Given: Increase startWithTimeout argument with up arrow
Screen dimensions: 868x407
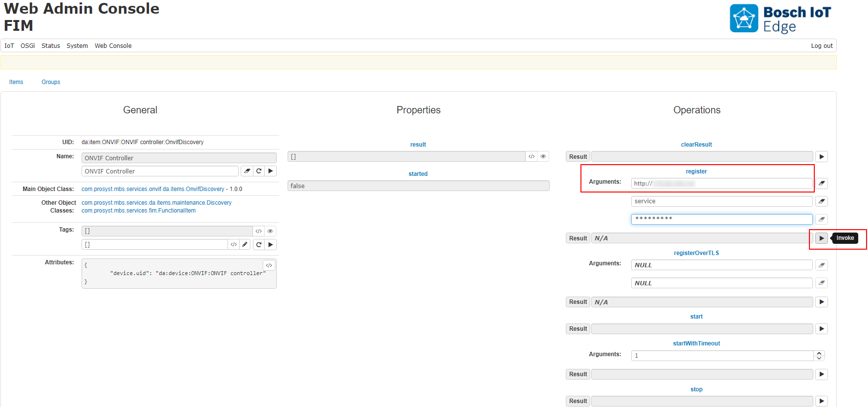Looking at the screenshot, I should [819, 353].
